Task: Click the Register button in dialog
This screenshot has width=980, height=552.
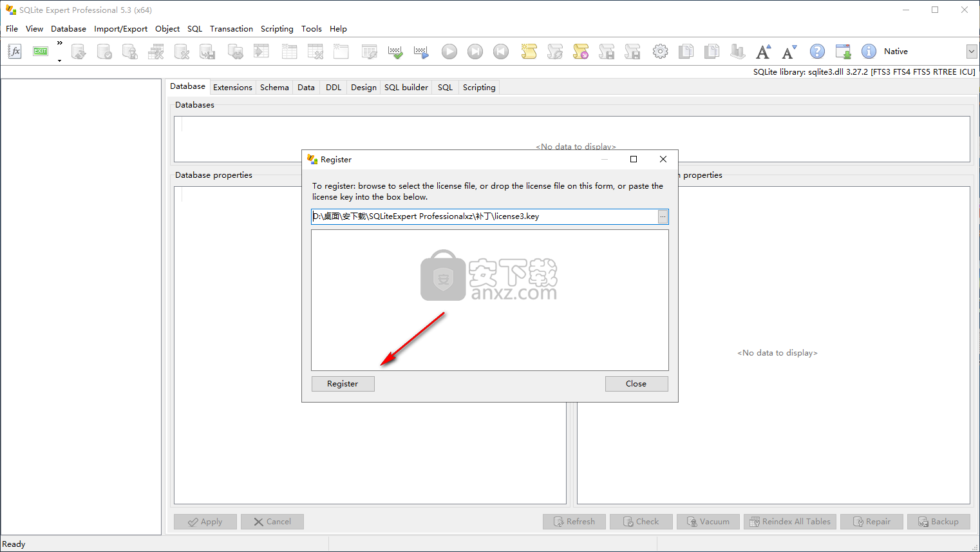Action: [343, 384]
